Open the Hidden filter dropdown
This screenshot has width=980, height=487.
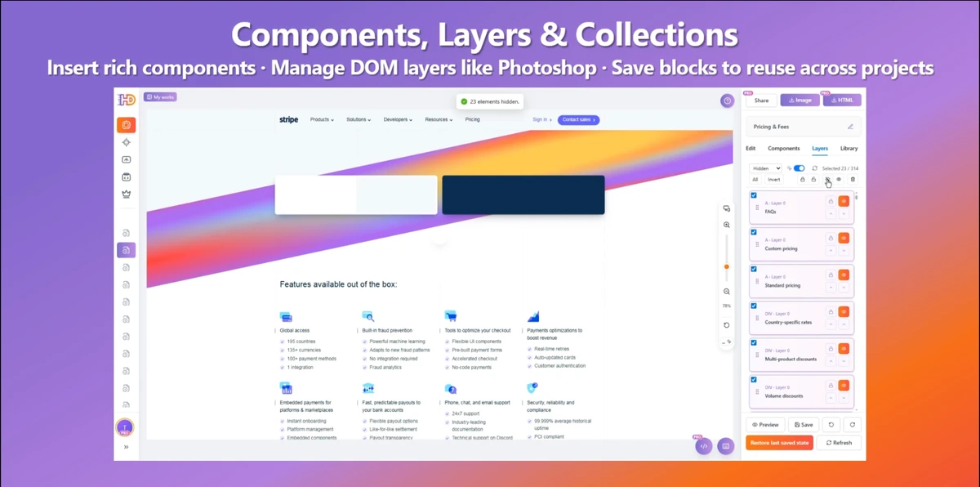(x=766, y=168)
